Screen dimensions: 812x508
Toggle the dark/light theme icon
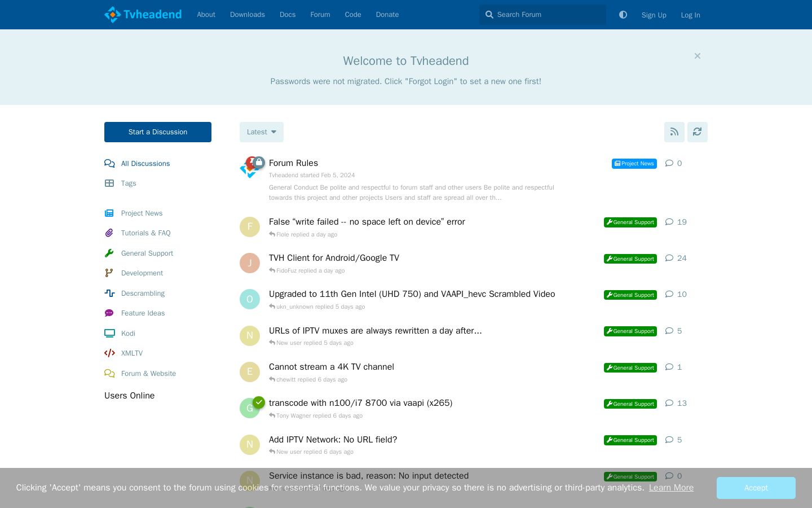tap(623, 15)
